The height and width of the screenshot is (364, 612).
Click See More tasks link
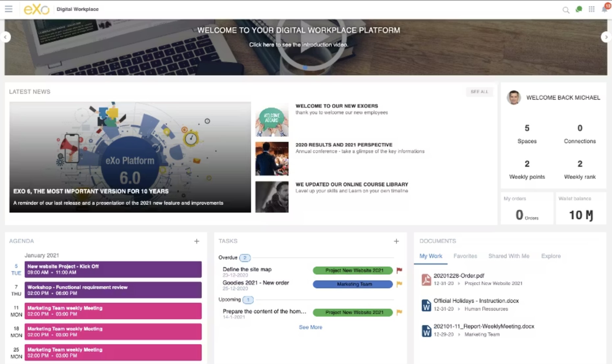[310, 327]
